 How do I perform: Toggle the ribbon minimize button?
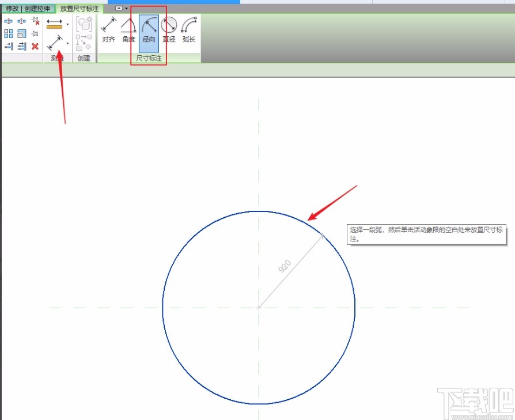tap(119, 8)
